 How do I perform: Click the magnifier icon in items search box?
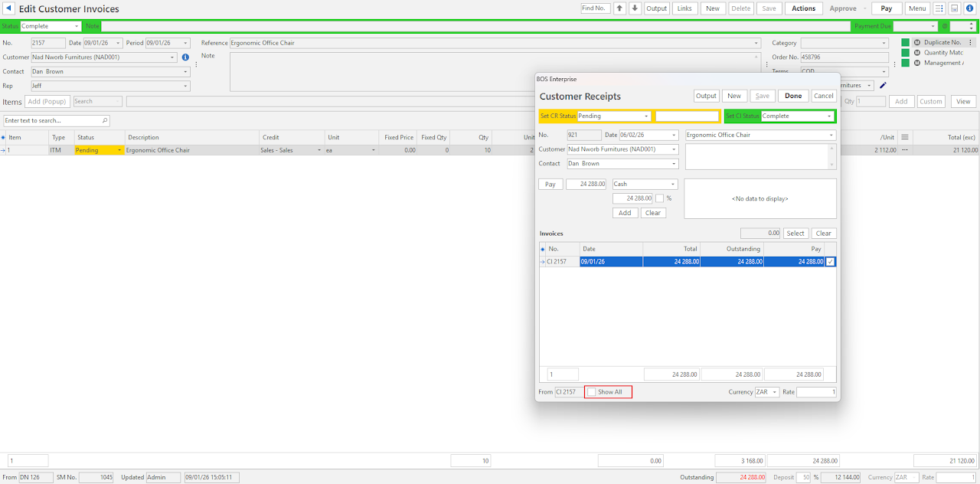tap(104, 121)
